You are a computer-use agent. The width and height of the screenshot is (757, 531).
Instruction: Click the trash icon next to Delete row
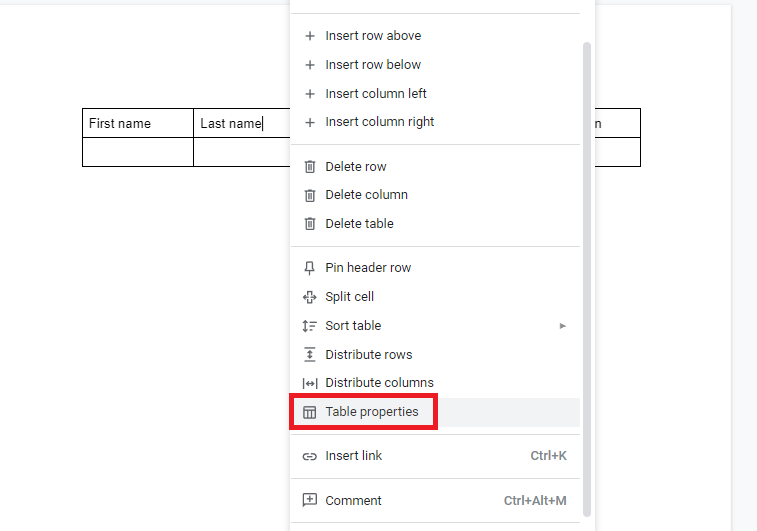click(x=310, y=167)
